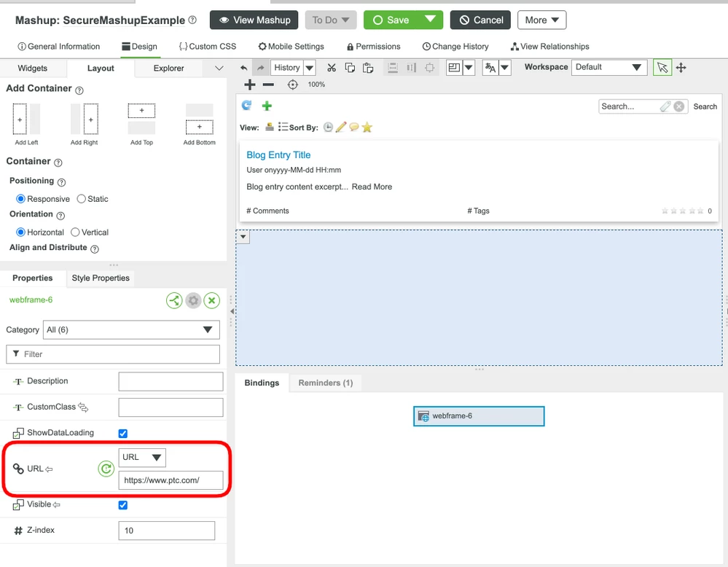Switch to the Widgets tab
This screenshot has width=728, height=567.
click(33, 69)
